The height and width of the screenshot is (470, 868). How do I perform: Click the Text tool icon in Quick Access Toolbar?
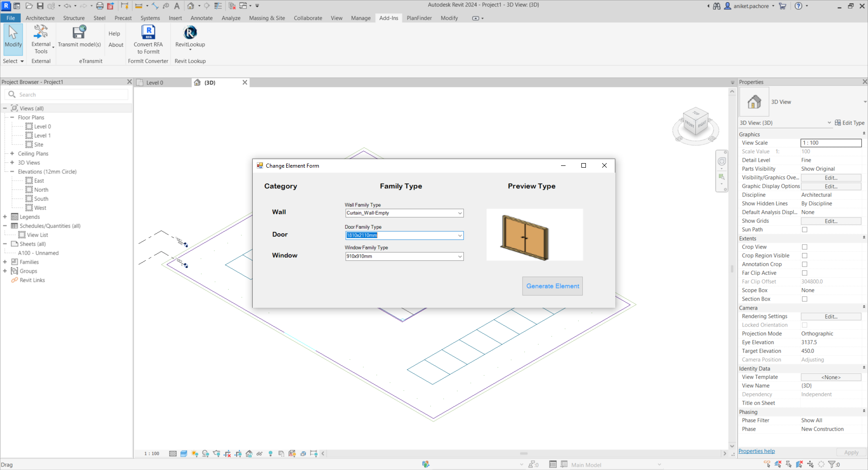pyautogui.click(x=177, y=6)
